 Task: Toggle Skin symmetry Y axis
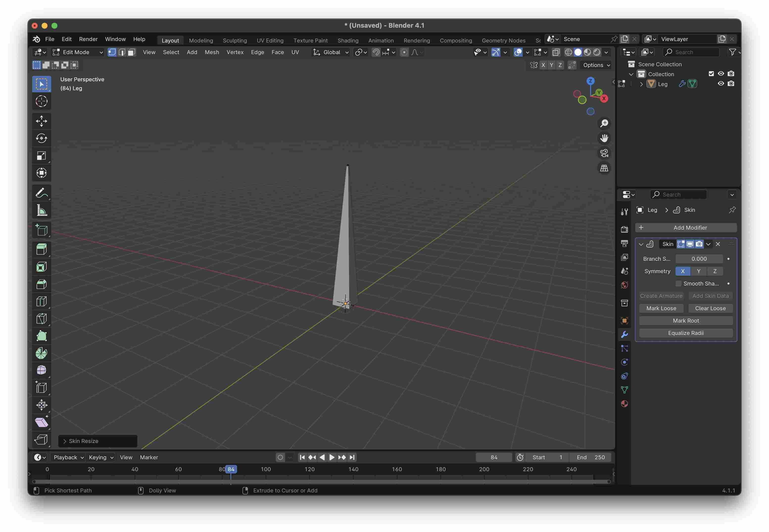pyautogui.click(x=698, y=271)
